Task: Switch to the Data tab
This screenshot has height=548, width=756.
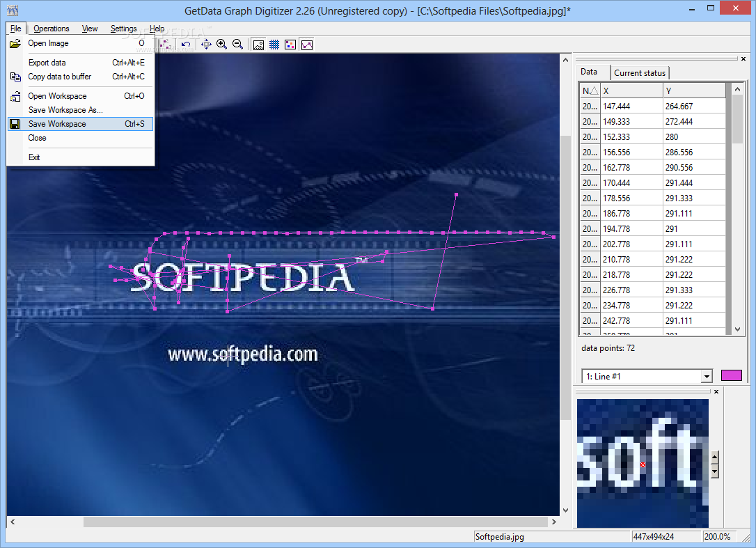Action: [589, 72]
